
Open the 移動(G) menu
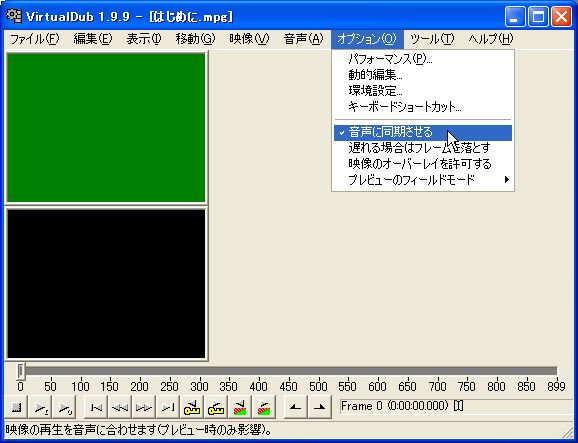click(x=195, y=39)
